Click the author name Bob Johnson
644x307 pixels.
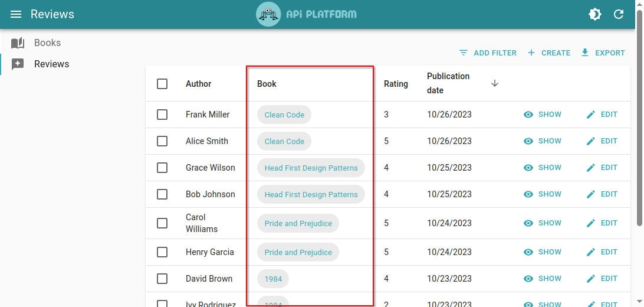(x=211, y=194)
